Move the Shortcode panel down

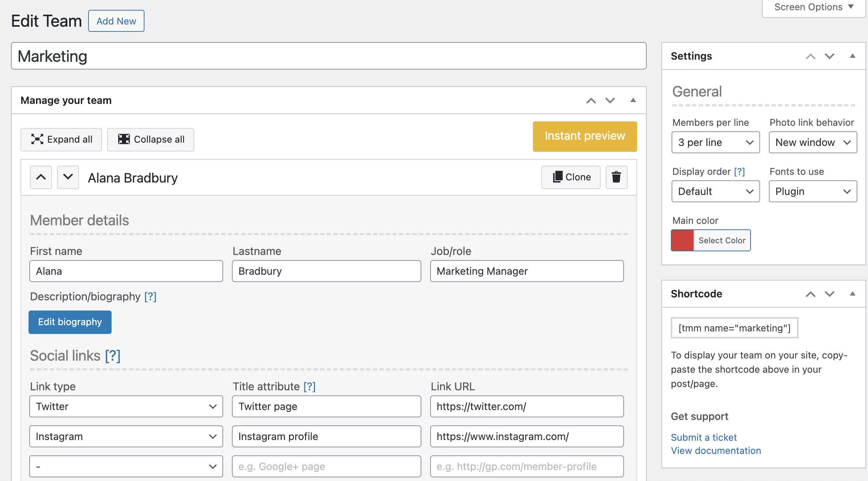coord(830,294)
